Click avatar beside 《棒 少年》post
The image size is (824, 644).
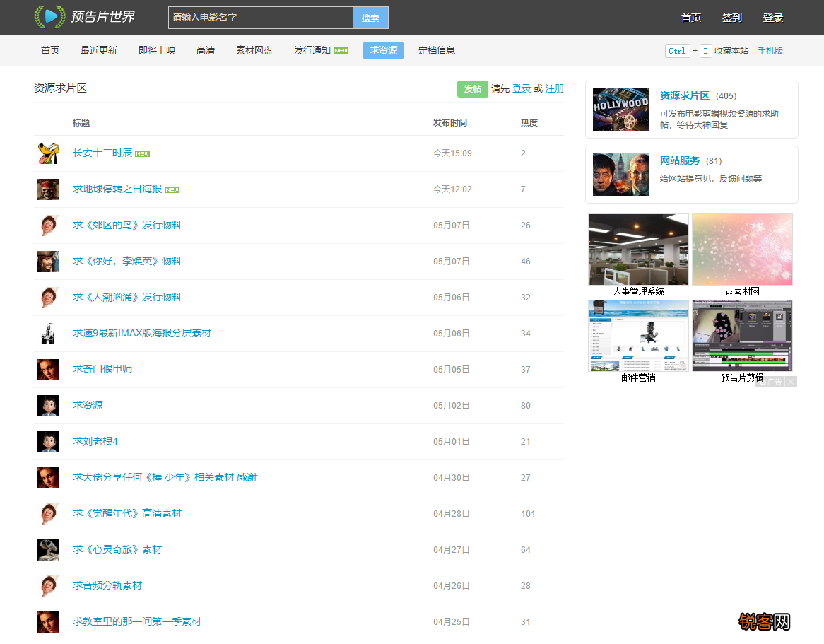(48, 477)
